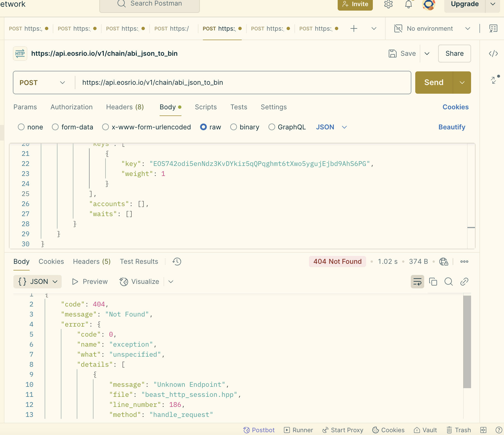Open the Headers (8) request tab
Viewport: 504px width, 435px height.
125,107
